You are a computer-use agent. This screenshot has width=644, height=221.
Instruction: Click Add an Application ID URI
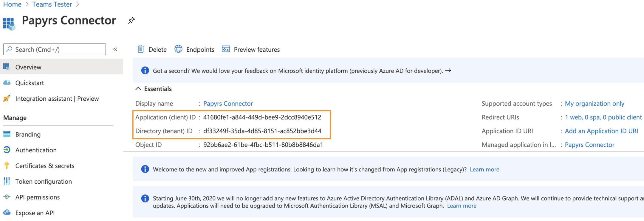point(601,131)
